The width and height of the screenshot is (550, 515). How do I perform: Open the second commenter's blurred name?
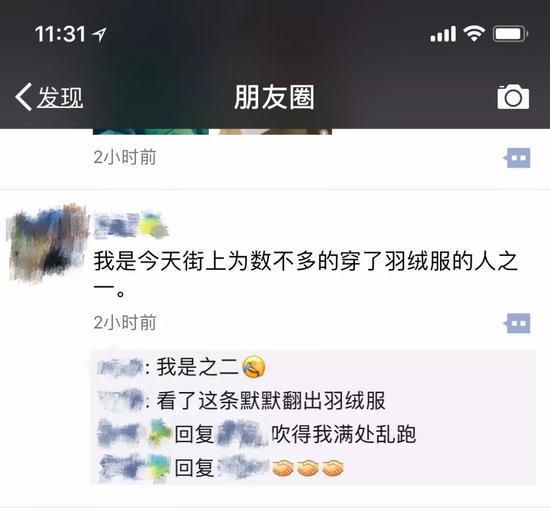tap(120, 400)
